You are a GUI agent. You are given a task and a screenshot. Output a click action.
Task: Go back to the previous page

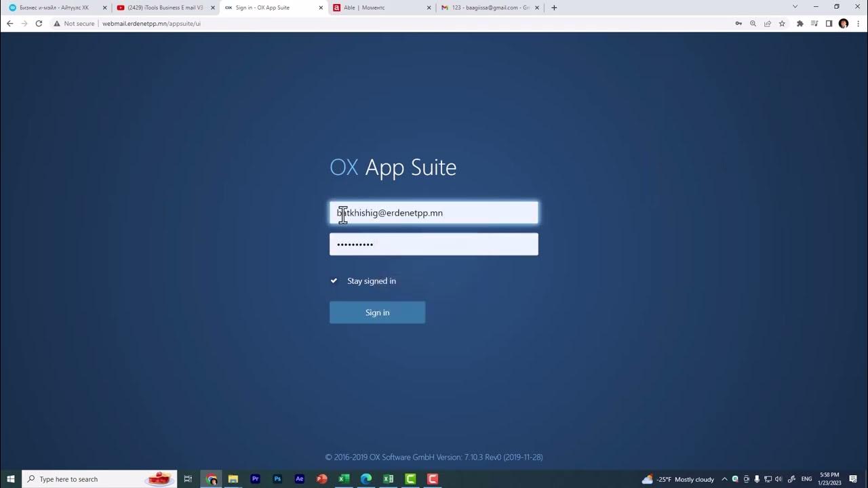click(x=9, y=23)
